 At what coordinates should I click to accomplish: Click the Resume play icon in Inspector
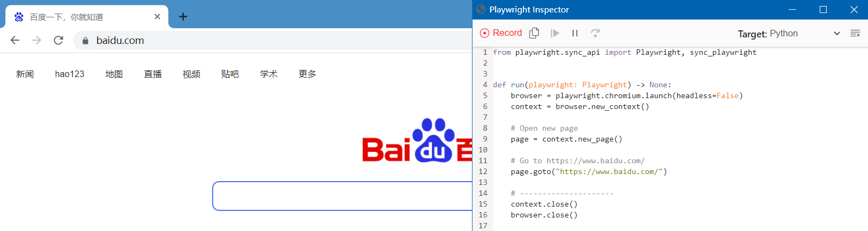[x=554, y=33]
